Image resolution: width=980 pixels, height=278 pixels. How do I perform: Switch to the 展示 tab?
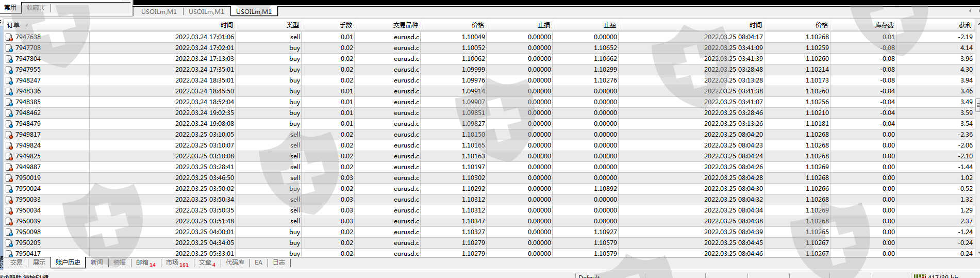tap(39, 263)
